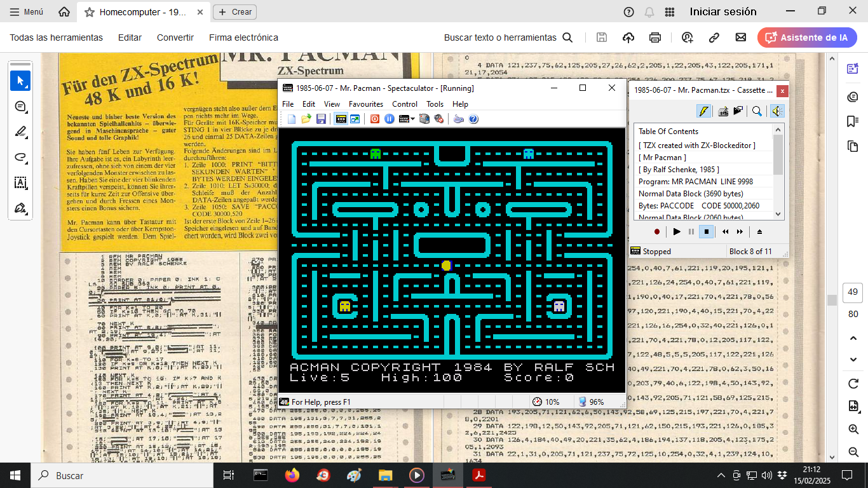Screen dimensions: 868x488
Task: Toggle flash loading lightning icon in Cassette window
Action: point(703,111)
